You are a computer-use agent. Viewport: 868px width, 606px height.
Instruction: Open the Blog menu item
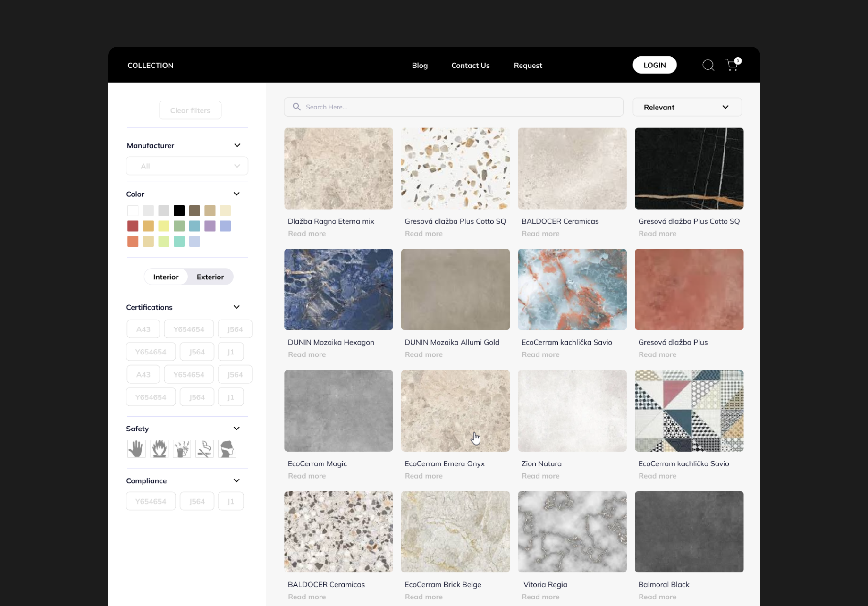(420, 65)
